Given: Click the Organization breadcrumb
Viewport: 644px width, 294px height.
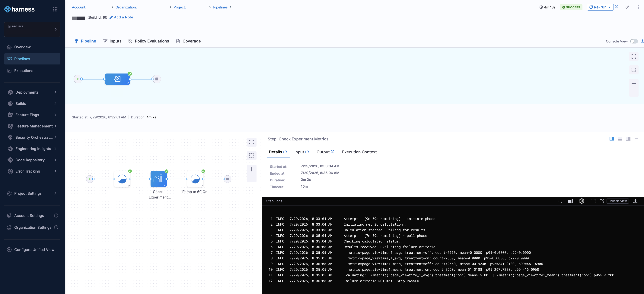Looking at the screenshot, I should (x=126, y=7).
